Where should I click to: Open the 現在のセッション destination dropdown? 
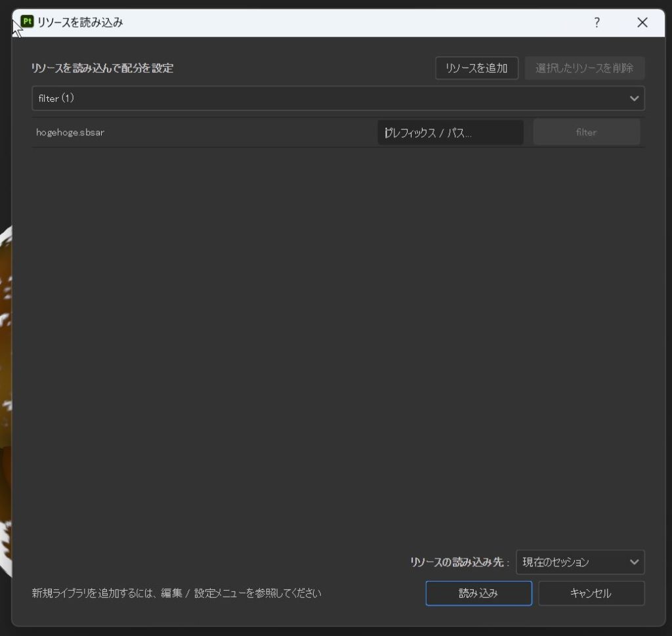point(571,562)
